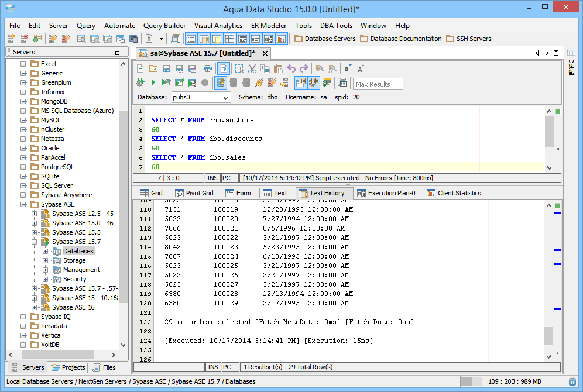The width and height of the screenshot is (583, 392).
Task: Switch to the Pivot Grid results tab
Action: pos(194,193)
